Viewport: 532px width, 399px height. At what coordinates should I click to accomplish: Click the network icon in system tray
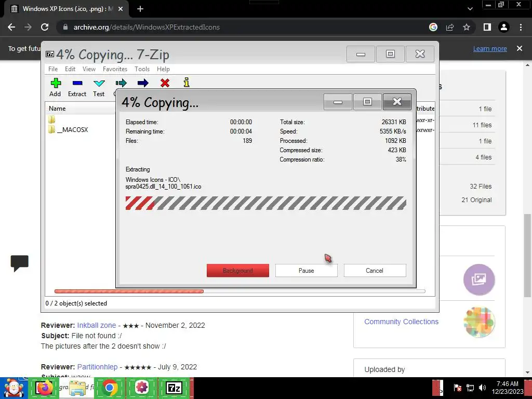coord(470,388)
